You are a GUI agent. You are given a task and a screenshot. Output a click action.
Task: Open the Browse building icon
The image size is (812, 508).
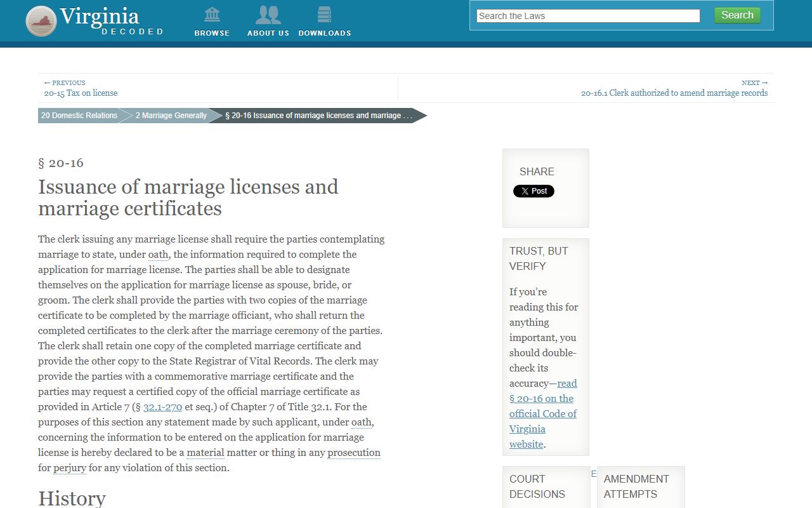click(212, 14)
